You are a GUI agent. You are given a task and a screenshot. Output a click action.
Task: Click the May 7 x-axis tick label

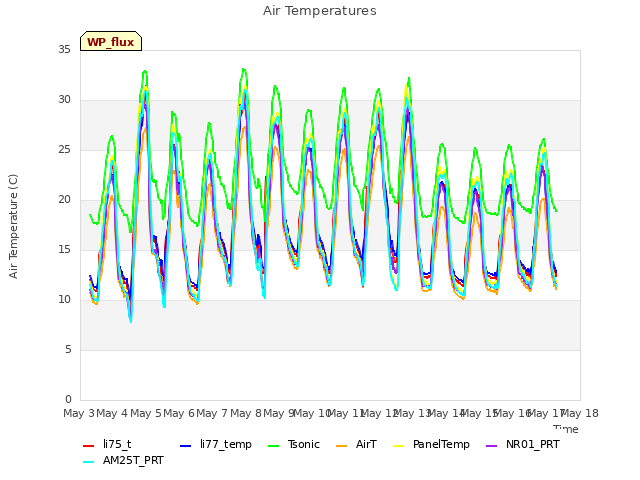212,413
